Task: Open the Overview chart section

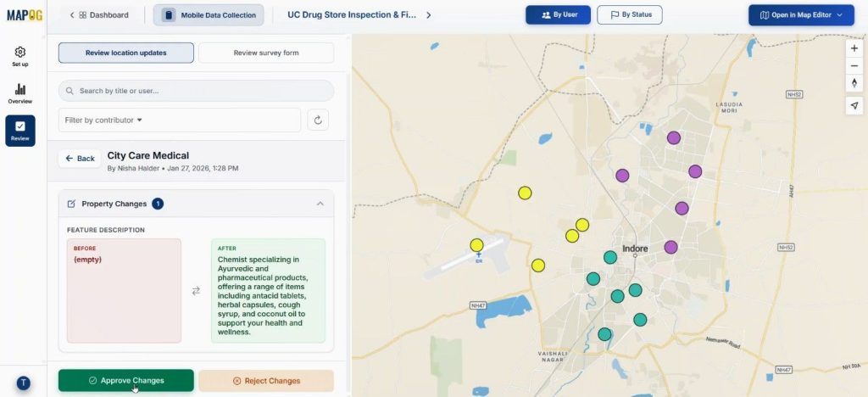Action: click(x=20, y=93)
